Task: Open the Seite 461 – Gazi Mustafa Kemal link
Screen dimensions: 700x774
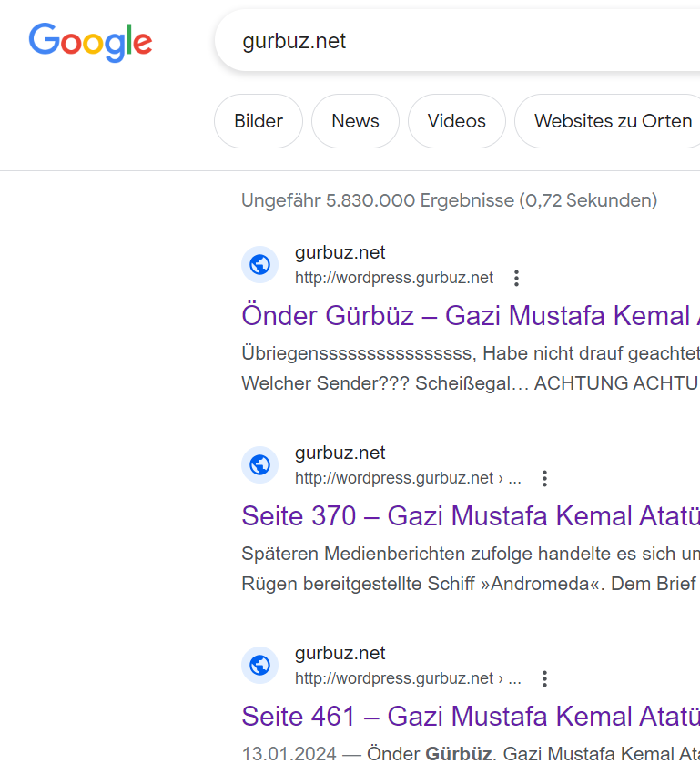Action: click(471, 717)
